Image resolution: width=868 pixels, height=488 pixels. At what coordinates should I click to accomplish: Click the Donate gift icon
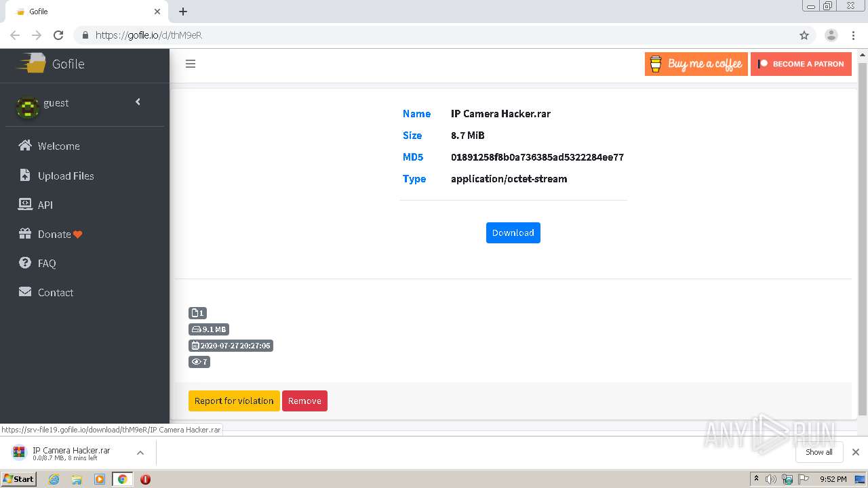[25, 233]
